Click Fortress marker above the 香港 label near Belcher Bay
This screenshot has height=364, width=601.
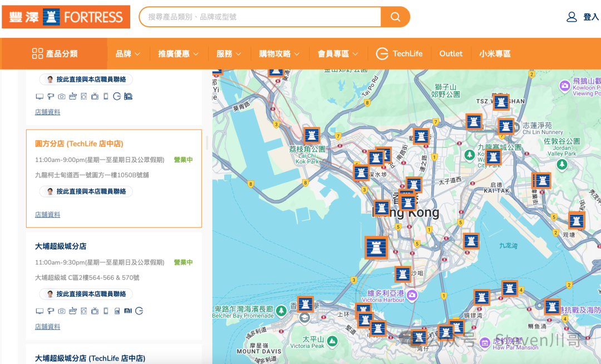point(306,304)
